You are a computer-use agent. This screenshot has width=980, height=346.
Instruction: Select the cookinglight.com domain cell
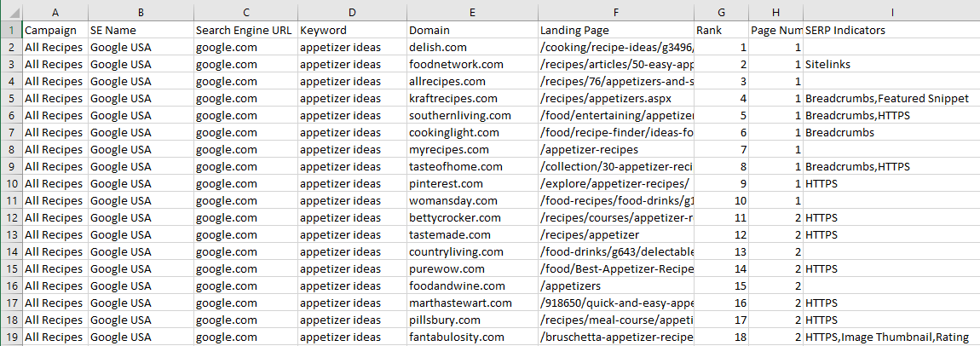pyautogui.click(x=472, y=132)
